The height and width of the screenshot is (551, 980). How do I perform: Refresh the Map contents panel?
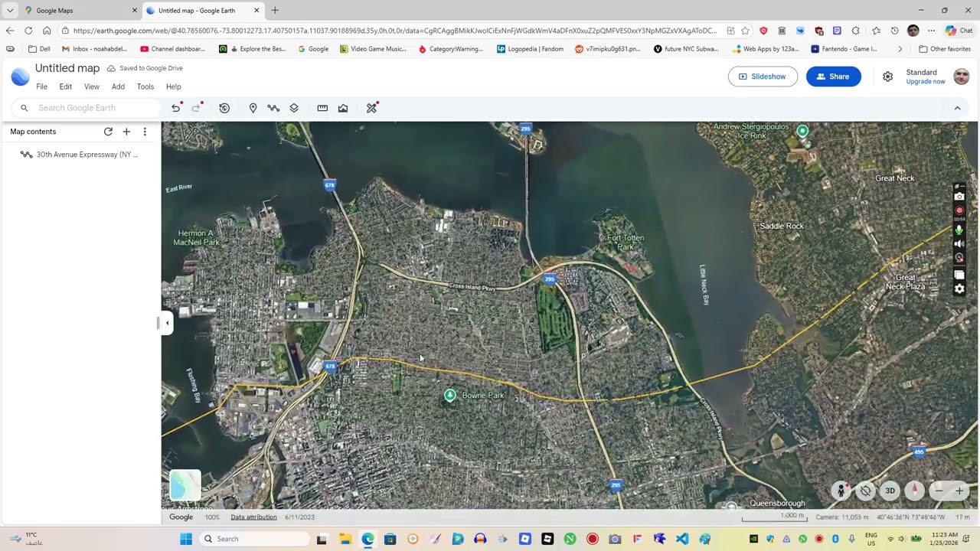(x=108, y=132)
